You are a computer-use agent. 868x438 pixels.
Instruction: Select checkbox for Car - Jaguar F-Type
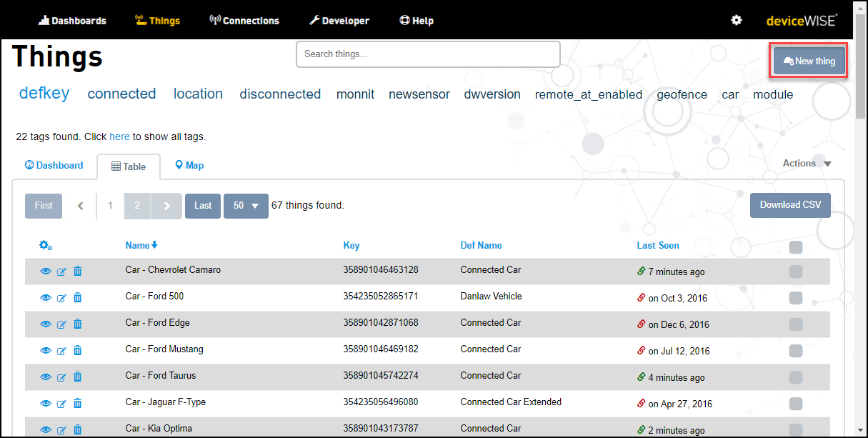coord(796,404)
